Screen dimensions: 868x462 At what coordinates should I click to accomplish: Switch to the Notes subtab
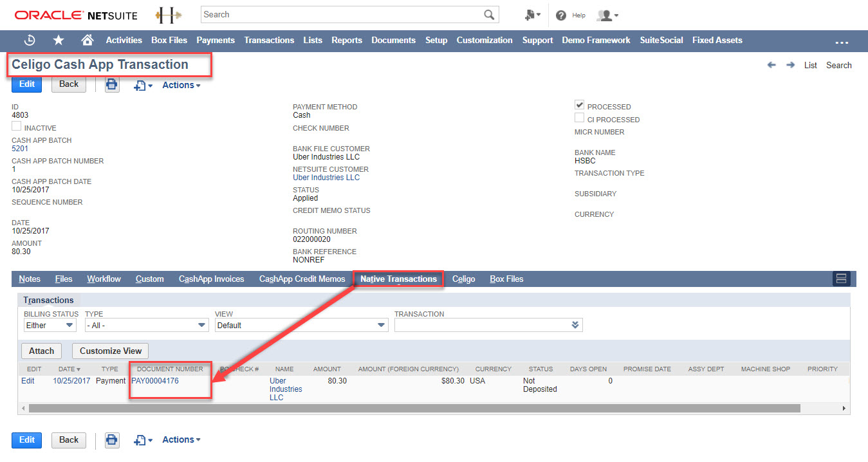30,279
